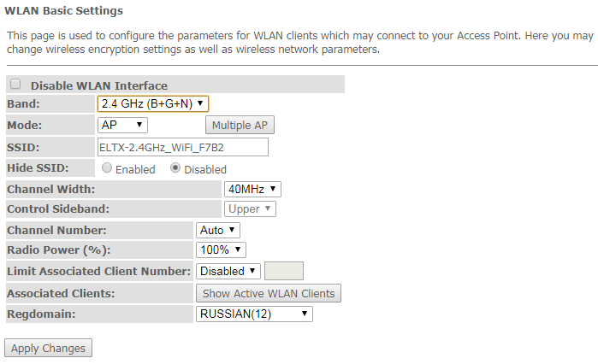The image size is (598, 364).
Task: Select Disabled for Hide SSID
Action: (175, 168)
